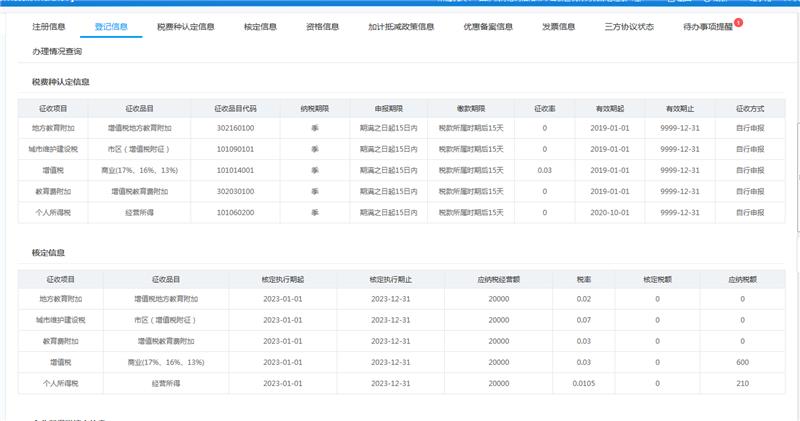Open the 资格信息 tab
This screenshot has width=800, height=421.
tap(322, 28)
